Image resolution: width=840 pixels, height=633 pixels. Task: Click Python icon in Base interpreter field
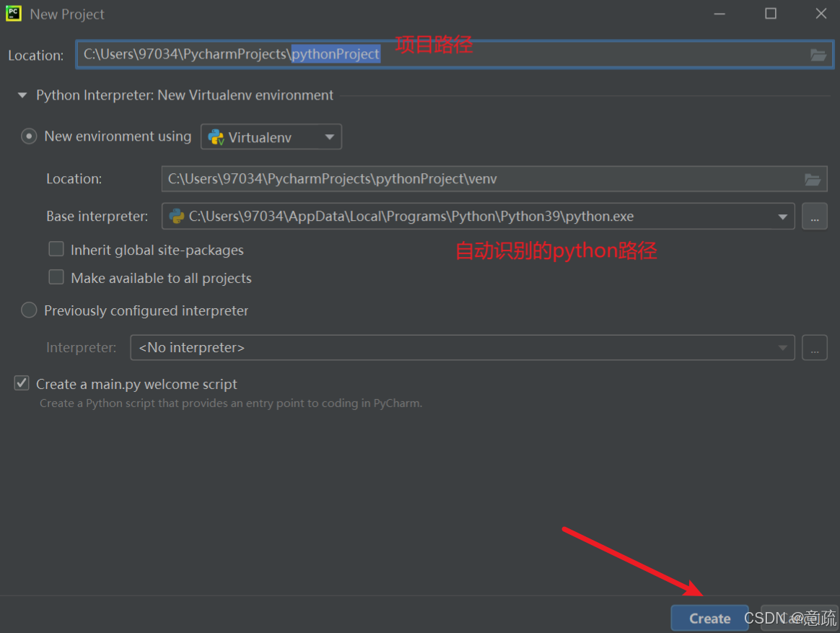click(177, 217)
